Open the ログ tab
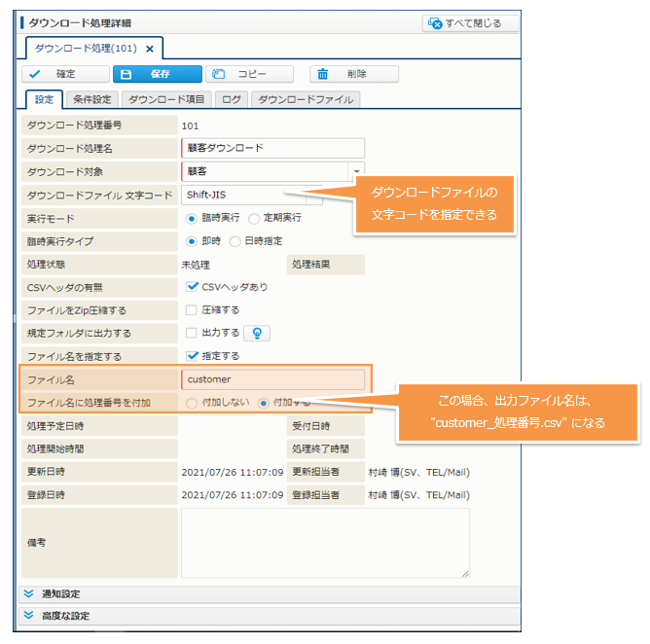Screen dimensions: 650x644 click(x=231, y=99)
